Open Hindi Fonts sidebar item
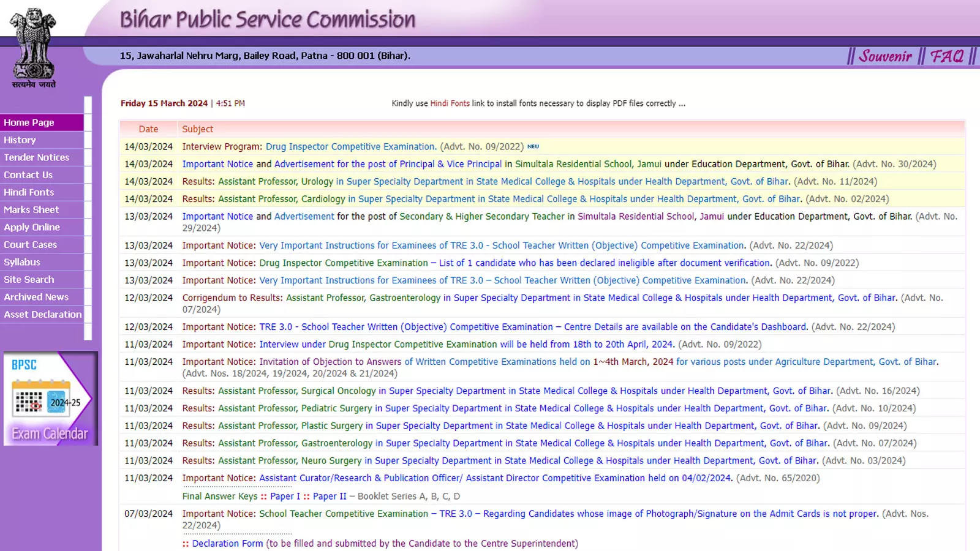This screenshot has height=551, width=980. 42,192
